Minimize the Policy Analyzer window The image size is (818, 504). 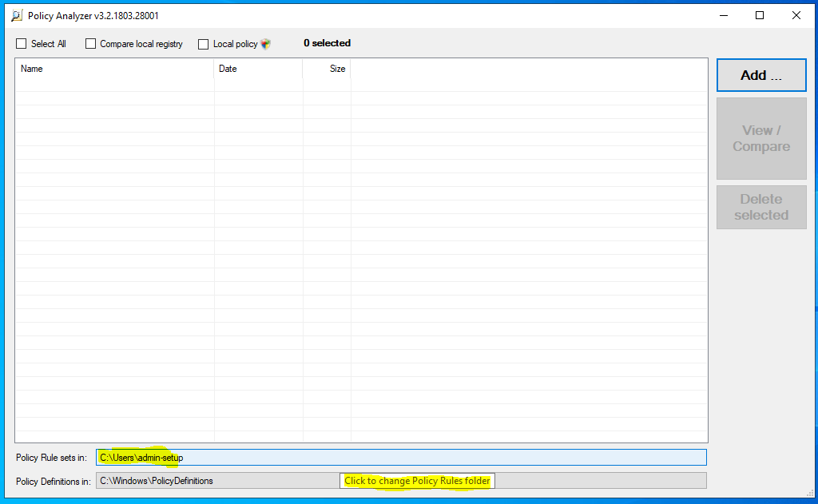pyautogui.click(x=724, y=16)
